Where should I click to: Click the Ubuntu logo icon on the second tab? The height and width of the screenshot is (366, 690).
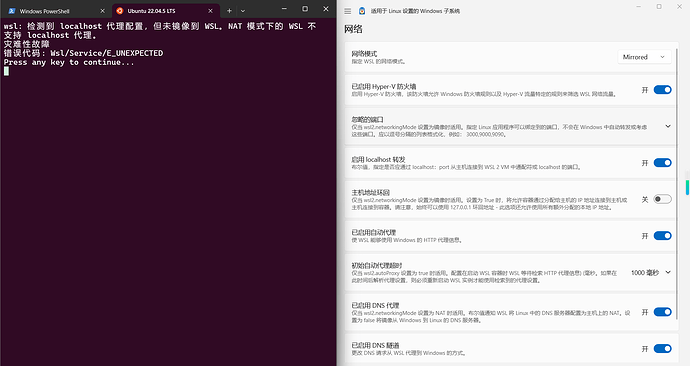(x=120, y=11)
